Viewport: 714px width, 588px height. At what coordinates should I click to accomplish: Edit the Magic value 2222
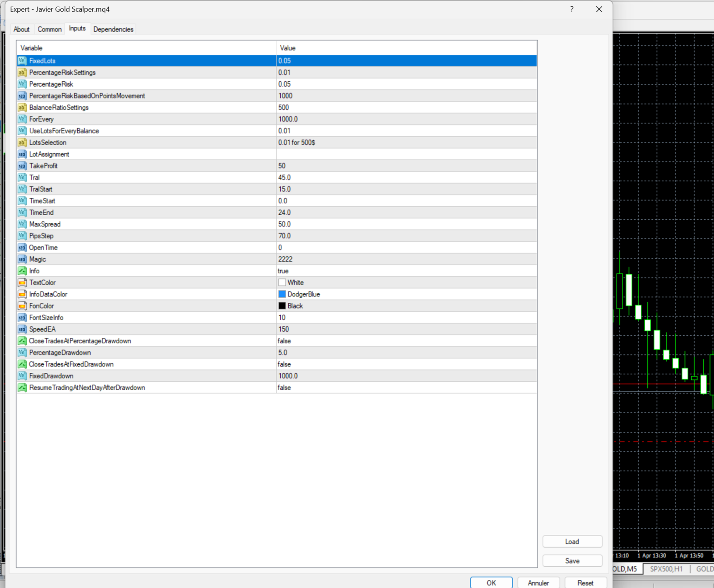(x=407, y=259)
